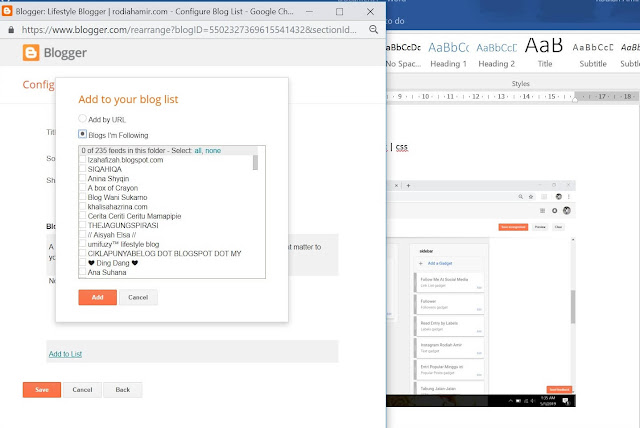The image size is (640, 428).
Task: Apply the Heading 2 style in Word
Action: (x=496, y=55)
